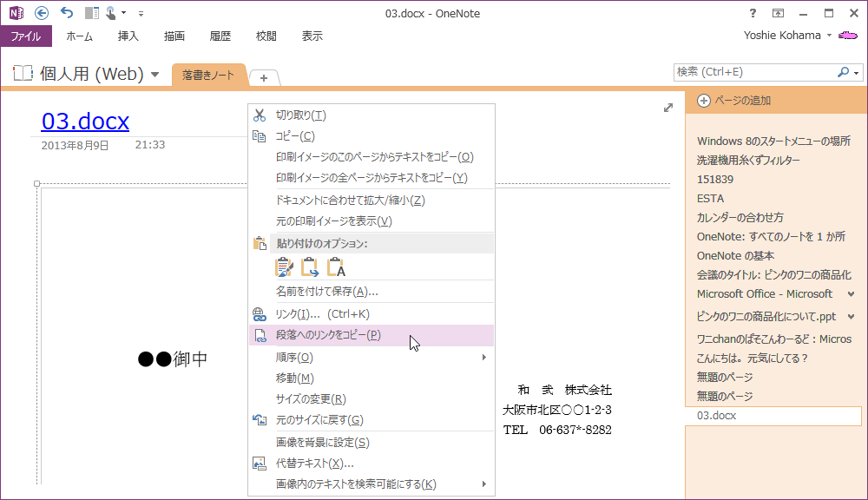Choose the Keep Source Formatting paste icon
Viewport: 868px width, 500px height.
coord(284,266)
